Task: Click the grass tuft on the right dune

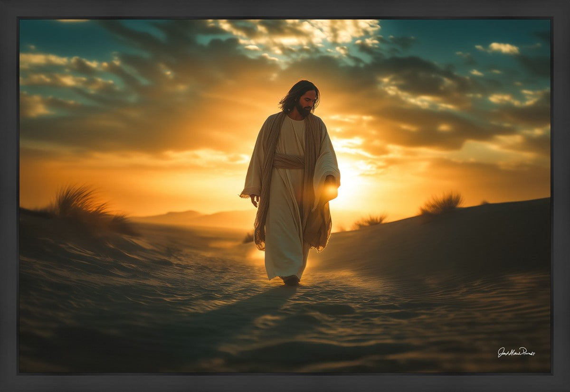Action: pos(441,203)
